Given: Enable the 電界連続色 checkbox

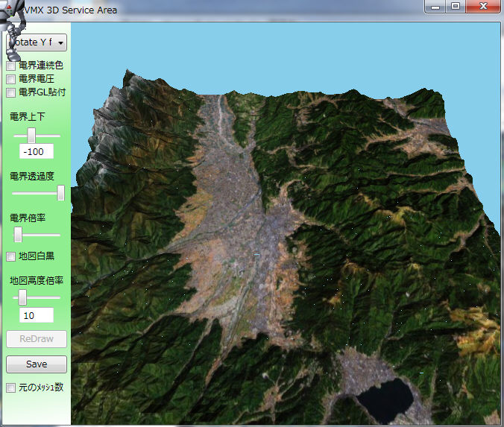Looking at the screenshot, I should 11,66.
